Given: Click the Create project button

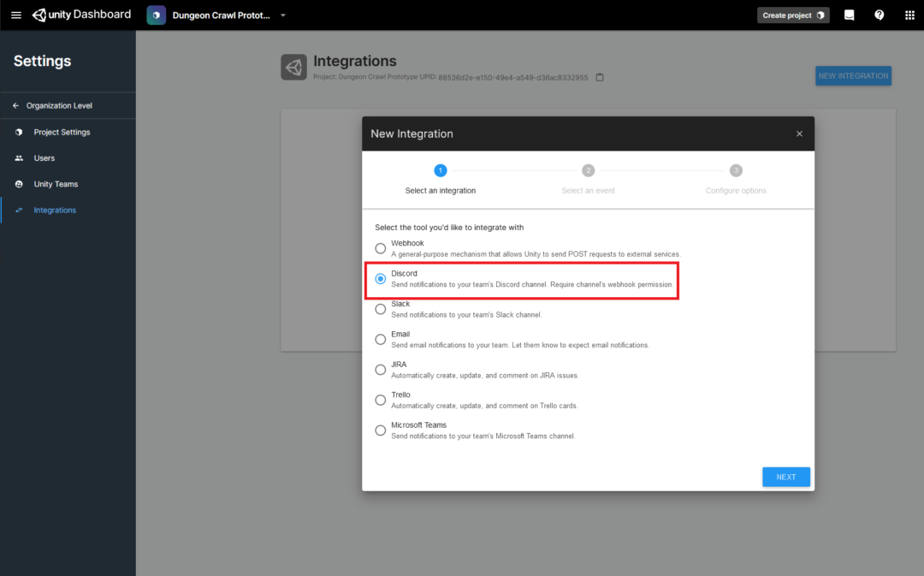Looking at the screenshot, I should [792, 15].
